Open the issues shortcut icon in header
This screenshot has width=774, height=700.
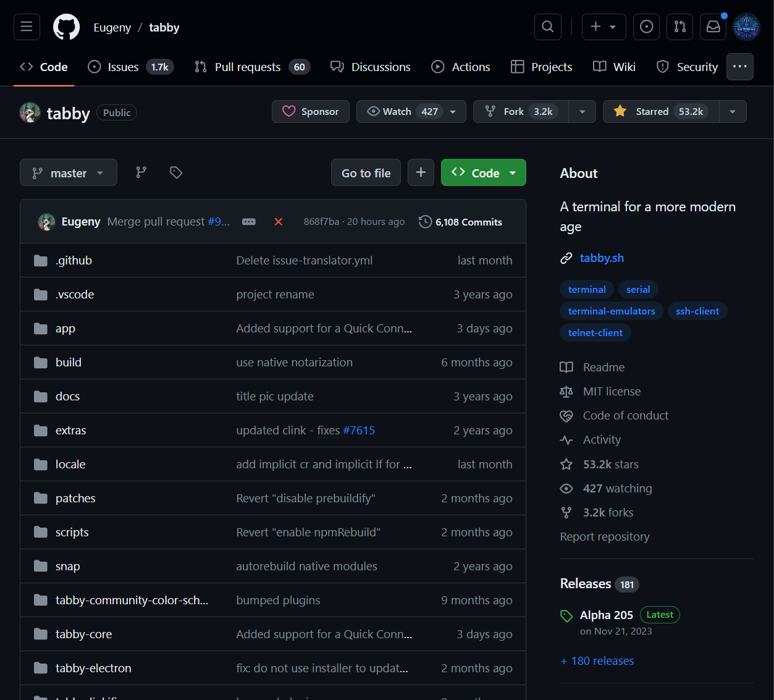coord(646,27)
